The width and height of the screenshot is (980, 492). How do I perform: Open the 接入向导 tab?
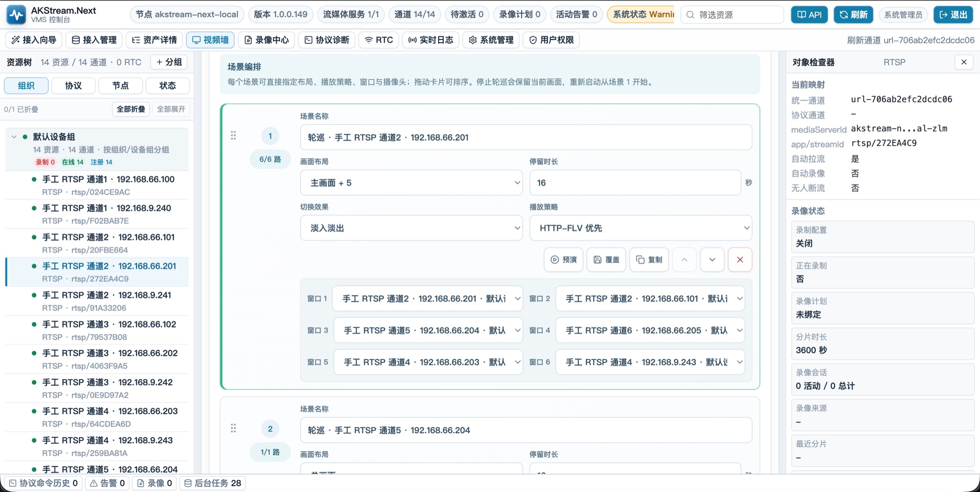tap(34, 40)
